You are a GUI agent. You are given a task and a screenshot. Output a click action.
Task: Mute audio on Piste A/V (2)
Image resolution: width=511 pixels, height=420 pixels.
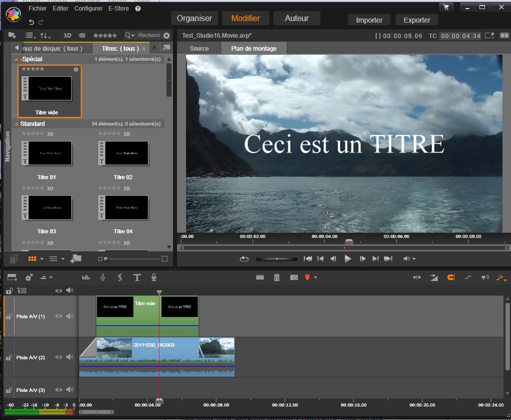coord(70,357)
